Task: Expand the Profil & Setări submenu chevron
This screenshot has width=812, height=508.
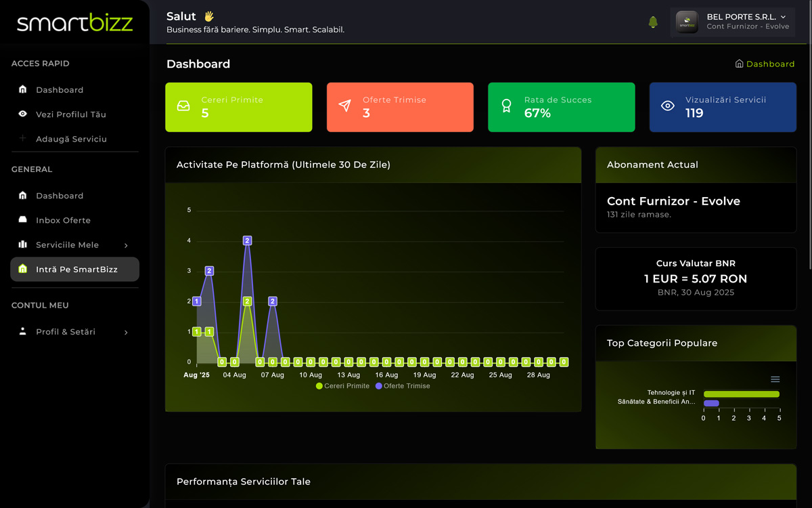Action: click(x=126, y=333)
